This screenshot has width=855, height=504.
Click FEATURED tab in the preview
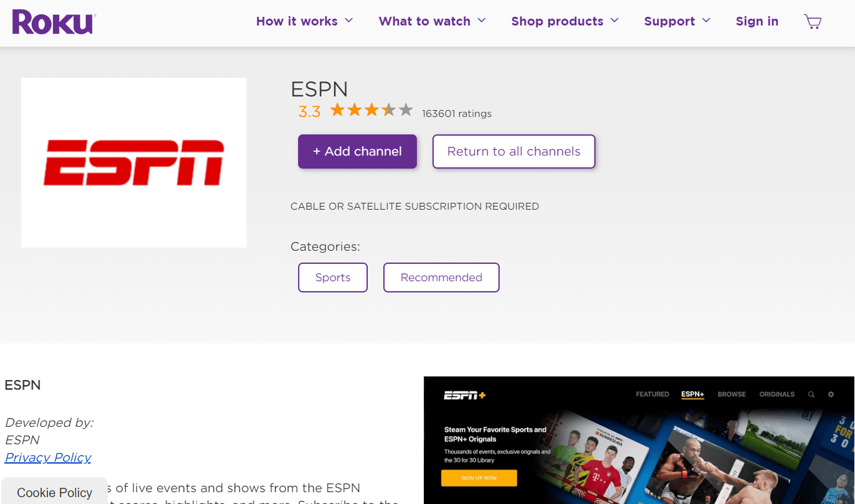point(652,394)
